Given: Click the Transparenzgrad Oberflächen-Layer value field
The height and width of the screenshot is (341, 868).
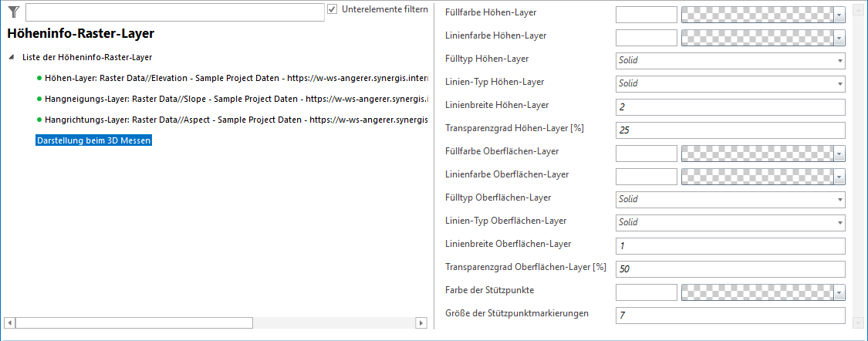Looking at the screenshot, I should coord(730,268).
